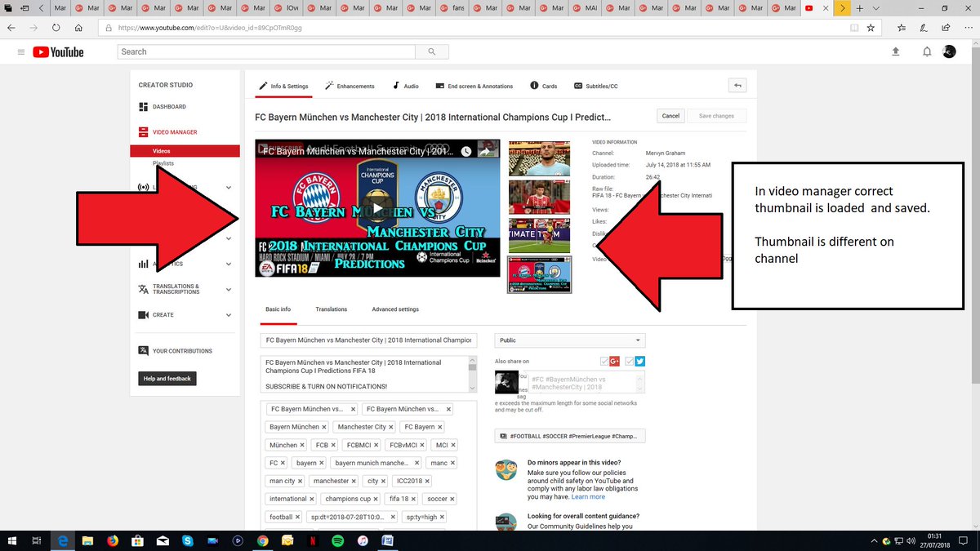Screen dimensions: 980x551
Task: Open Skype from the taskbar
Action: click(x=188, y=540)
